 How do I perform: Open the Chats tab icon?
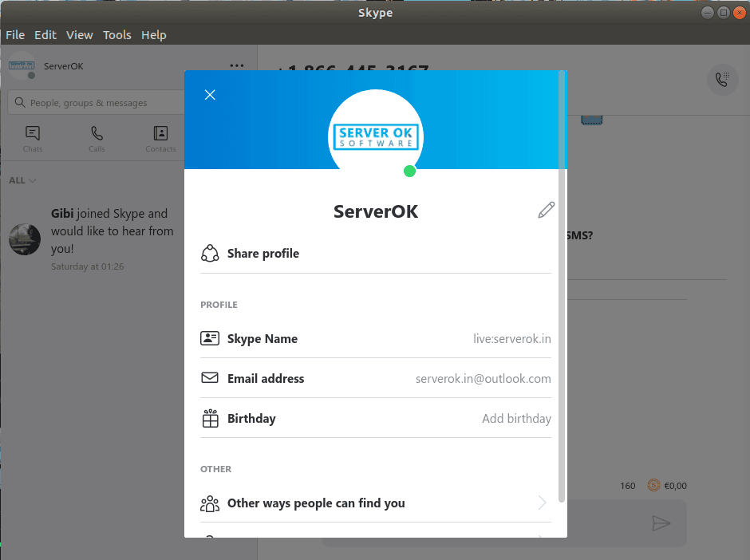[x=32, y=133]
